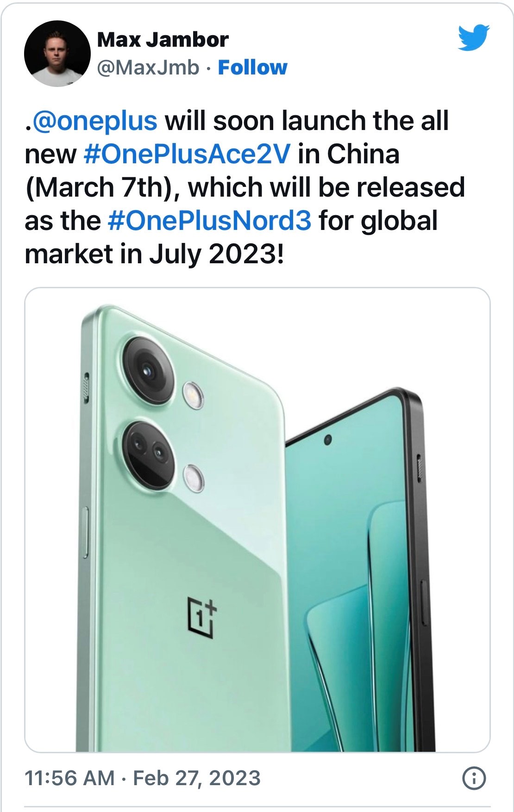The height and width of the screenshot is (812, 514).
Task: Open the #OnePlusNord3 hashtag
Action: [x=209, y=221]
